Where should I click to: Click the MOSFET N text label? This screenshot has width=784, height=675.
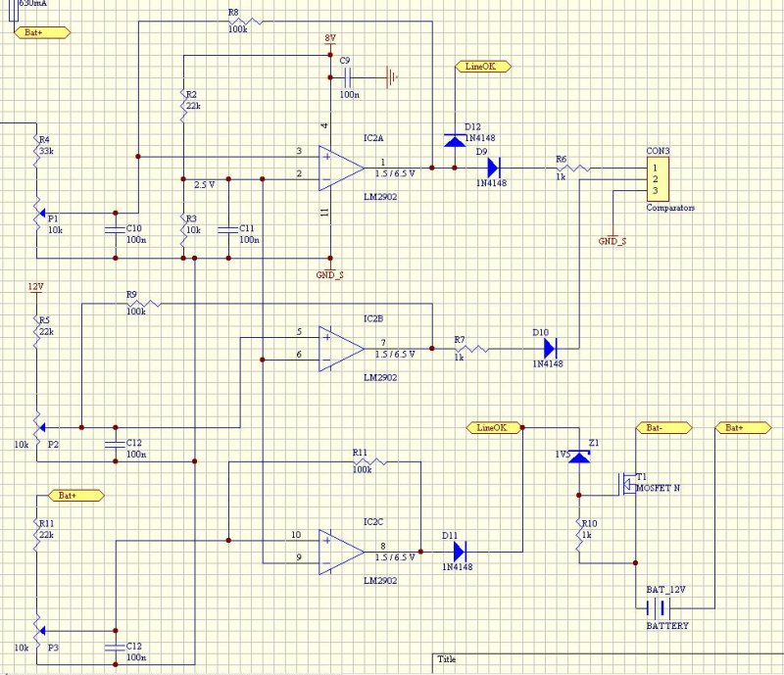658,488
